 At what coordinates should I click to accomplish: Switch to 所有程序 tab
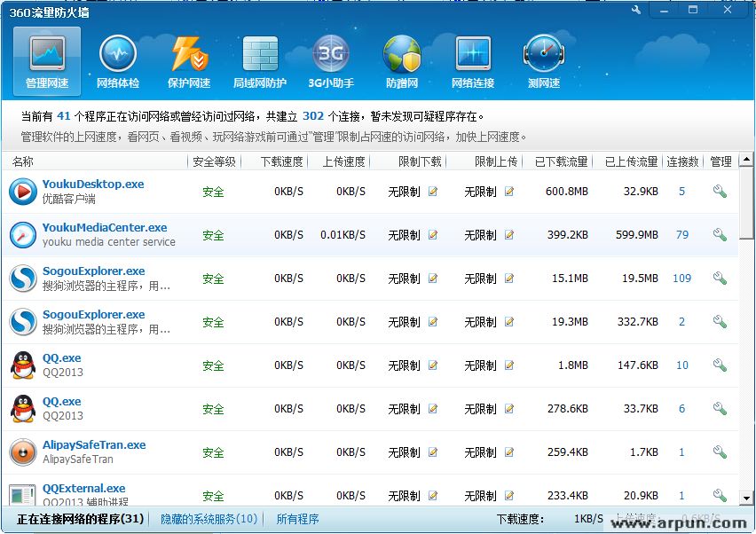coord(297,519)
